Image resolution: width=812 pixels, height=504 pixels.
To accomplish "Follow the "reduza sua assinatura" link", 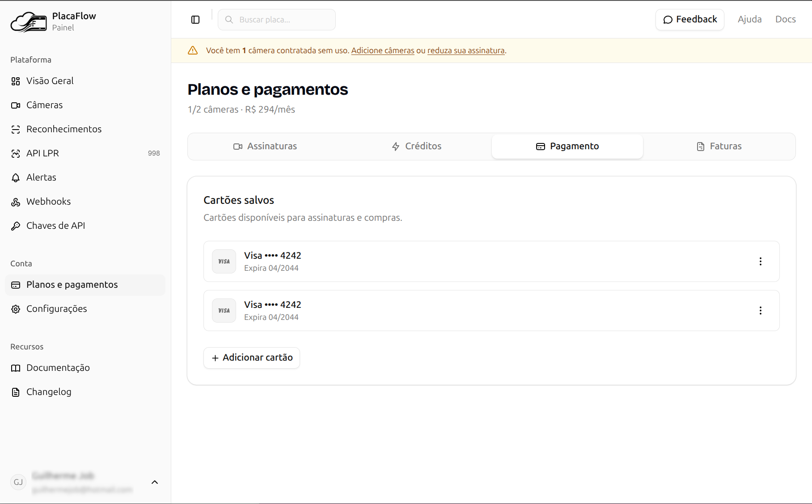I will 465,50.
